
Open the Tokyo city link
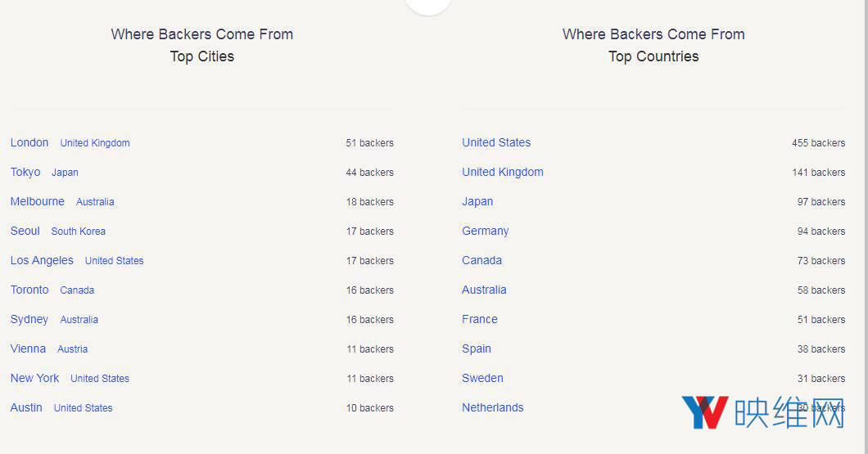tap(25, 172)
